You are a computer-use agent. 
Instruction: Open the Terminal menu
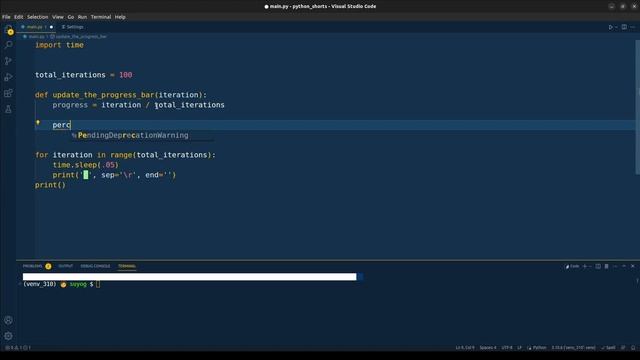point(101,17)
